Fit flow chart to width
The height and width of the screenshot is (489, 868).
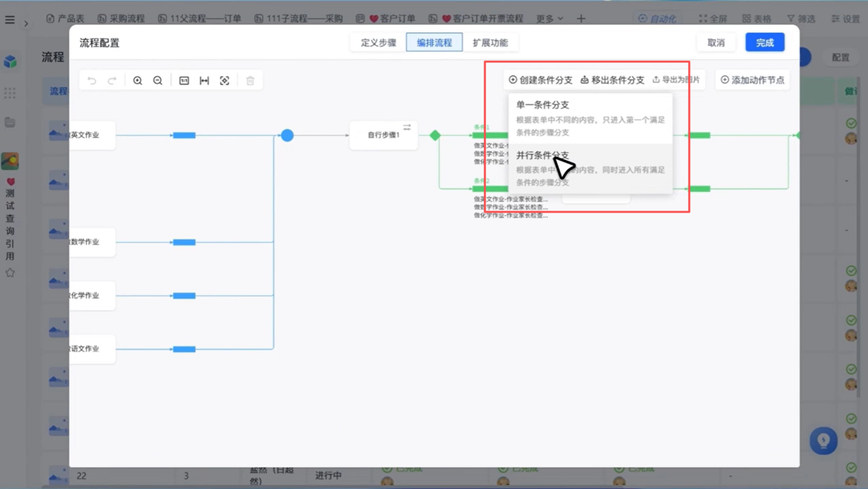[x=205, y=80]
